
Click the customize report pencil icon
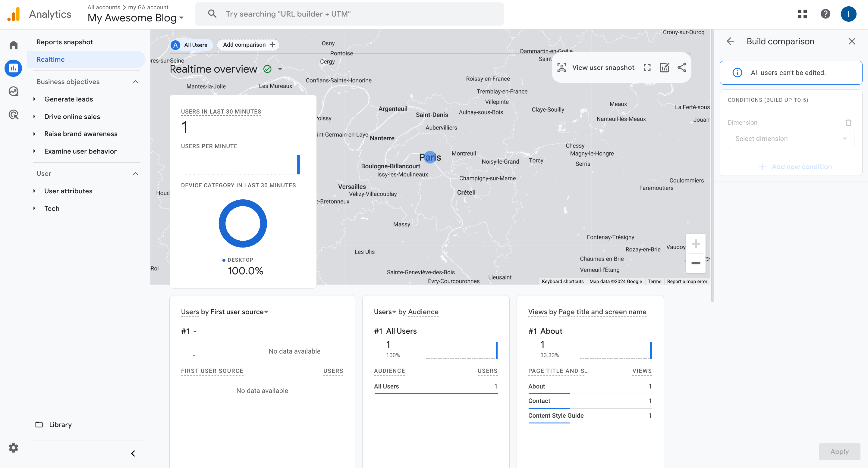(664, 67)
